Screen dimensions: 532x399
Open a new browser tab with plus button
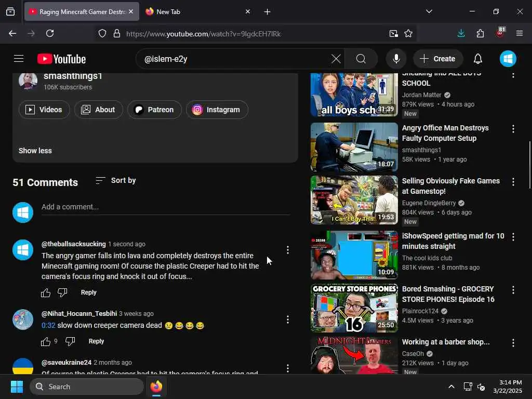(x=267, y=12)
